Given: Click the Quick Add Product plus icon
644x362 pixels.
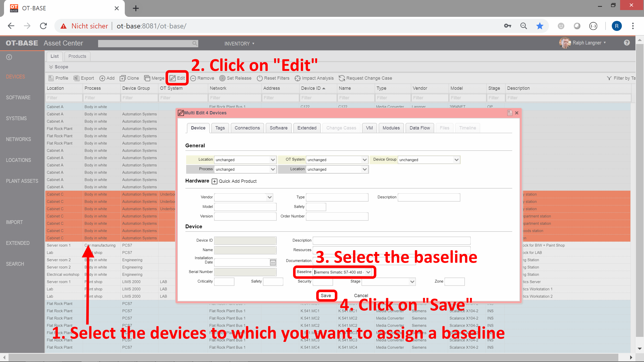Looking at the screenshot, I should pyautogui.click(x=214, y=181).
